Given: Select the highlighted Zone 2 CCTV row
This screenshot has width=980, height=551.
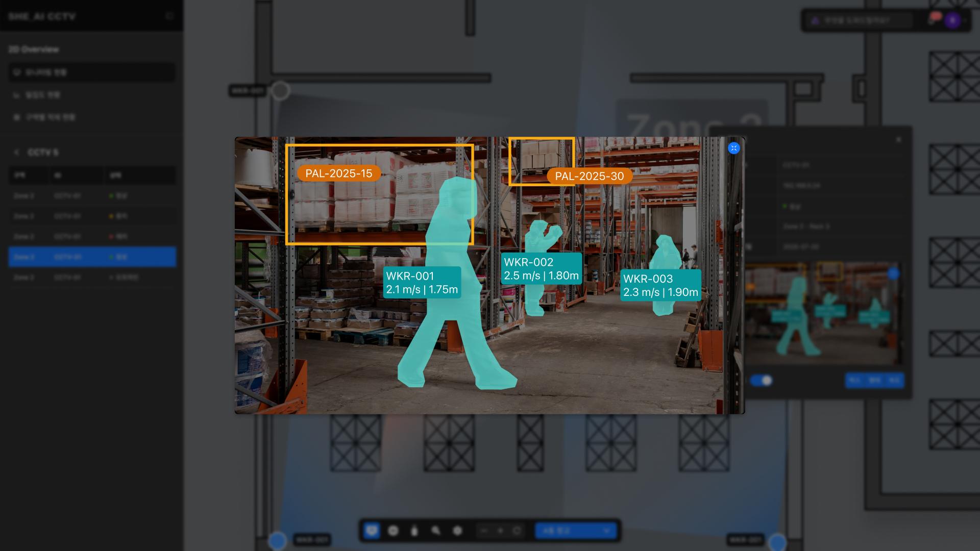Looking at the screenshot, I should click(92, 257).
